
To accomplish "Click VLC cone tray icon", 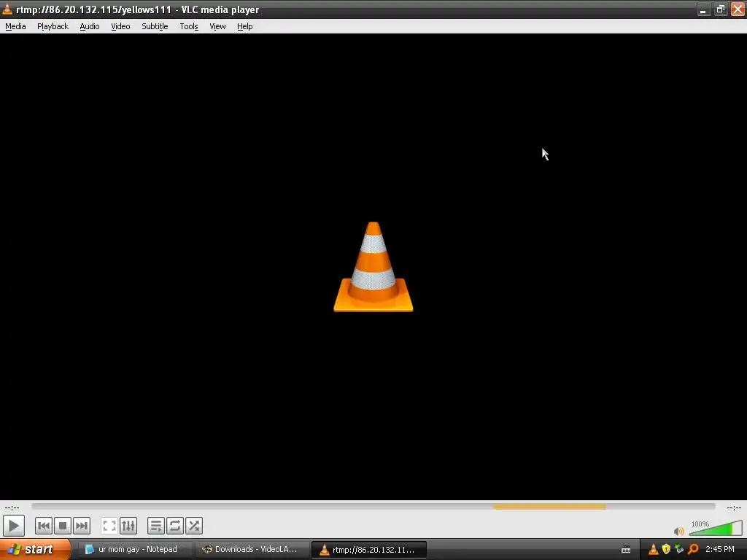I will (654, 550).
